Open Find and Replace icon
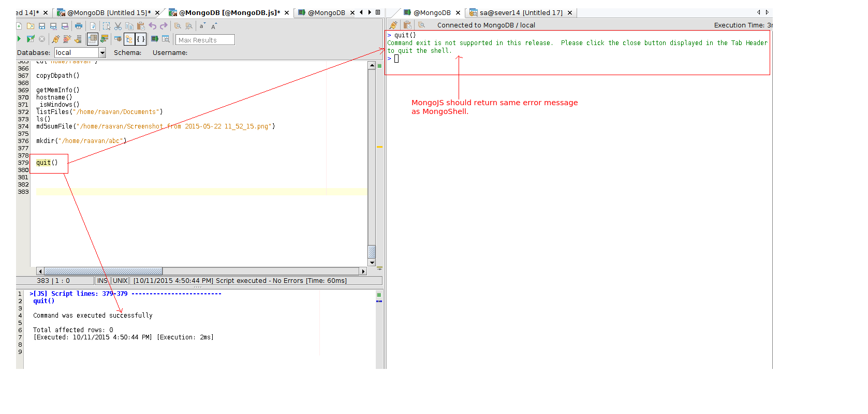 tap(189, 26)
